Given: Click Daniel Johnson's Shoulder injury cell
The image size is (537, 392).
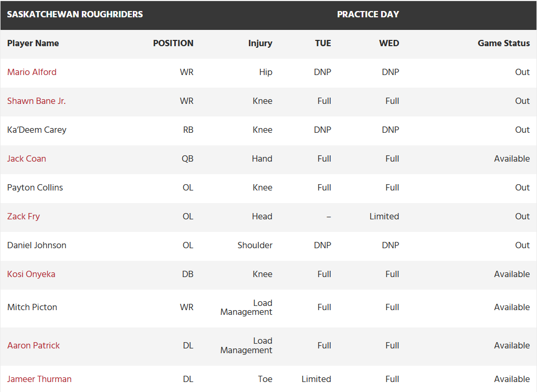Looking at the screenshot, I should tap(255, 246).
